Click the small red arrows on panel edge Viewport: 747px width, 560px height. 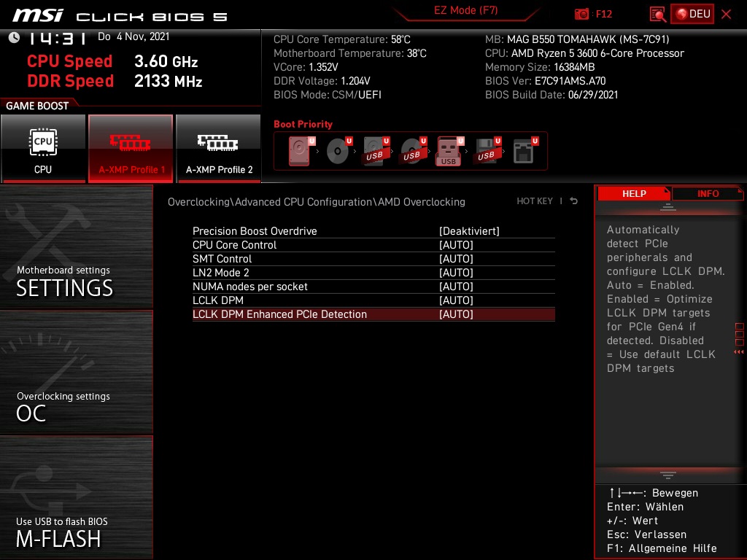[x=739, y=352]
